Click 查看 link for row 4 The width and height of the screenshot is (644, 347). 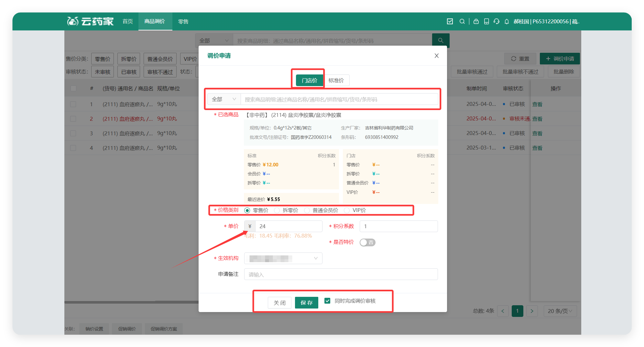tap(537, 148)
